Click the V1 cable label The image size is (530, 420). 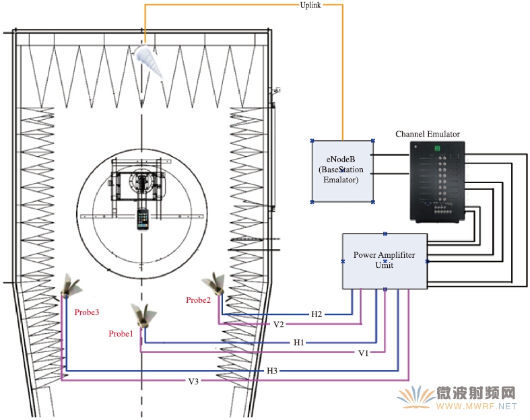(x=364, y=353)
